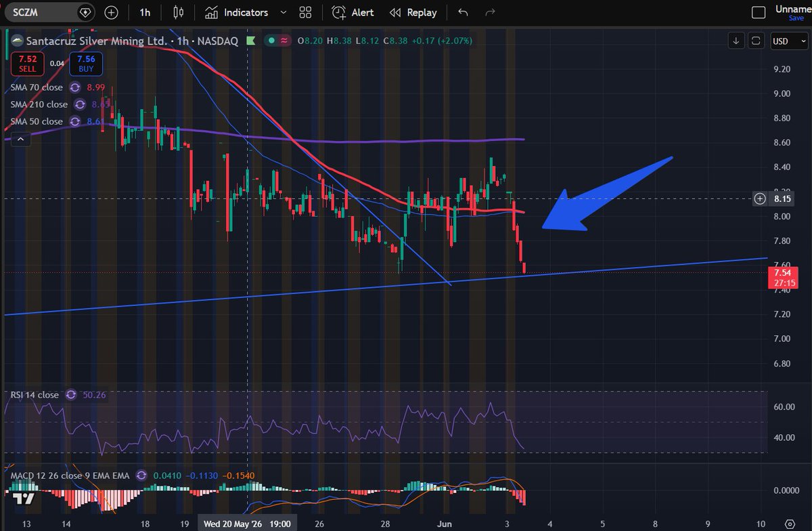Select the SMA 210 close indicator legend

pyautogui.click(x=39, y=104)
